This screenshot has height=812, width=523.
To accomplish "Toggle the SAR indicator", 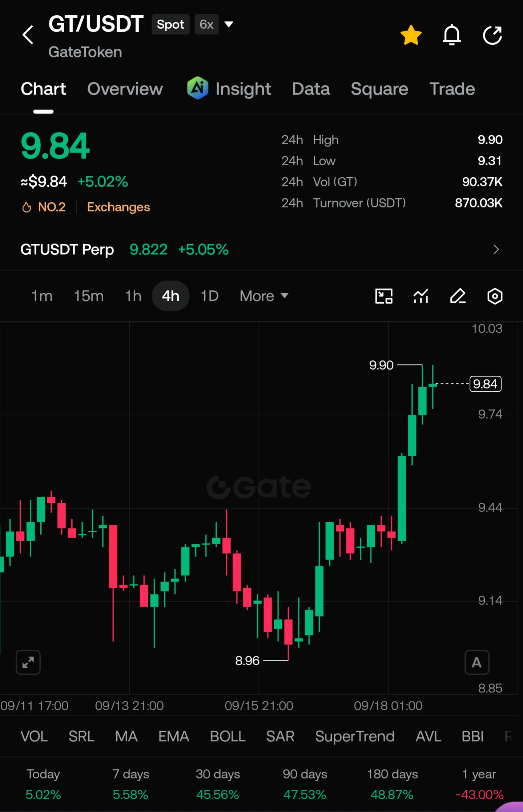I will pos(280,736).
